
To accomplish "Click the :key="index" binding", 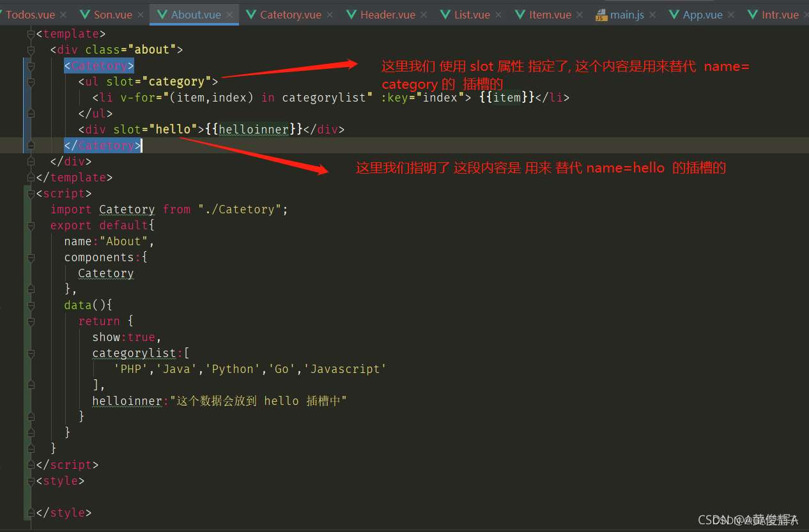I will tap(422, 98).
